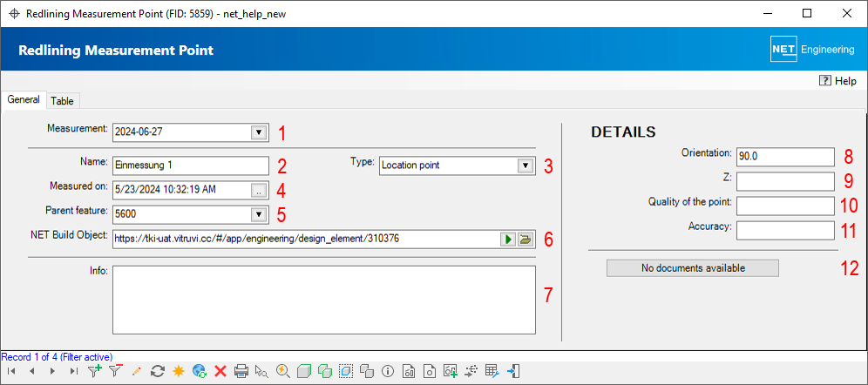Open the Measurement dropdown
This screenshot has width=868, height=385.
(x=258, y=132)
